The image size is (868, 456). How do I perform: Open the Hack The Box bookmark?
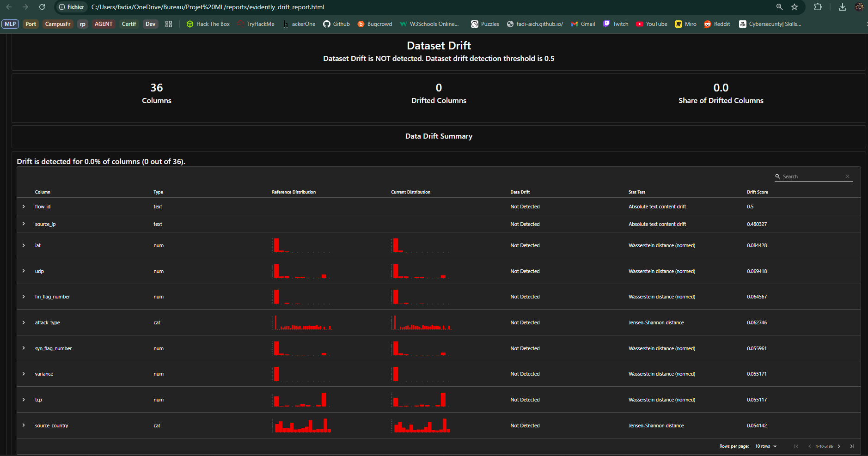(208, 24)
